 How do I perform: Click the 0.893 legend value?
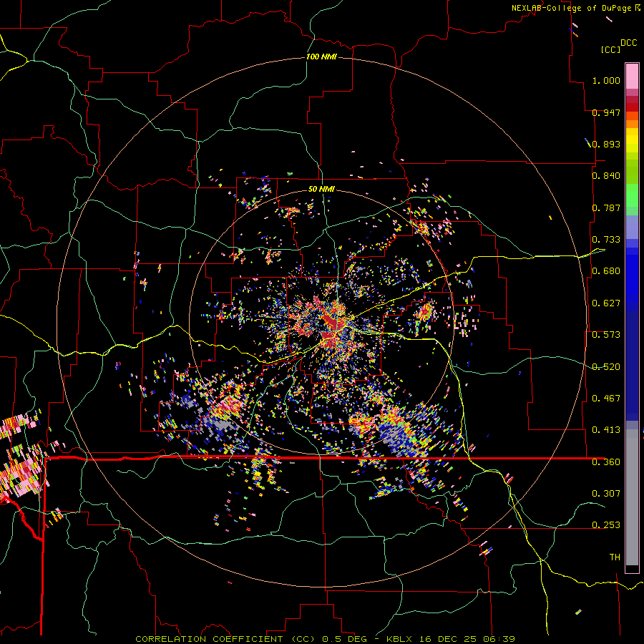(x=606, y=144)
